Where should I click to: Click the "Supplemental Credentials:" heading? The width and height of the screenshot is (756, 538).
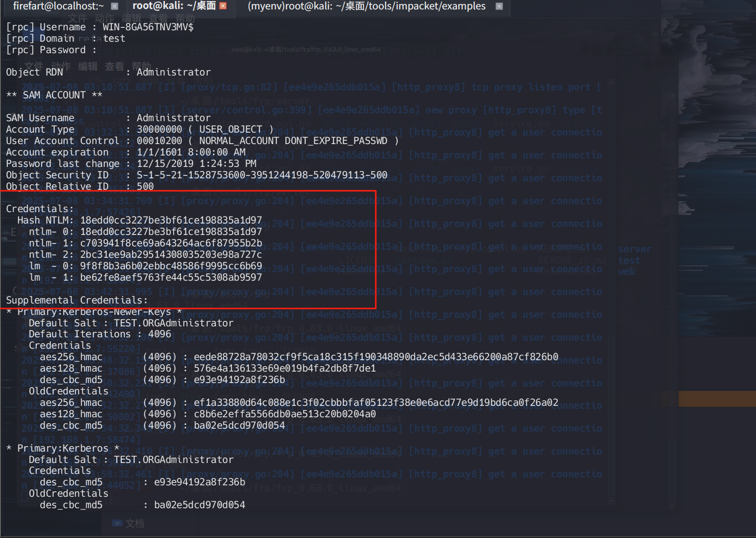(x=77, y=300)
